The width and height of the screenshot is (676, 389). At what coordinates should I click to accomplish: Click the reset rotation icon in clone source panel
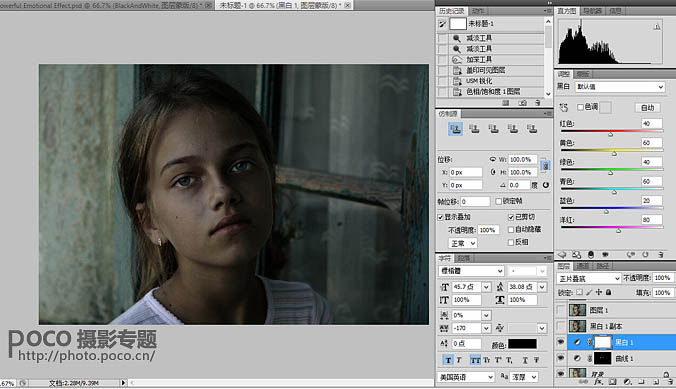546,185
